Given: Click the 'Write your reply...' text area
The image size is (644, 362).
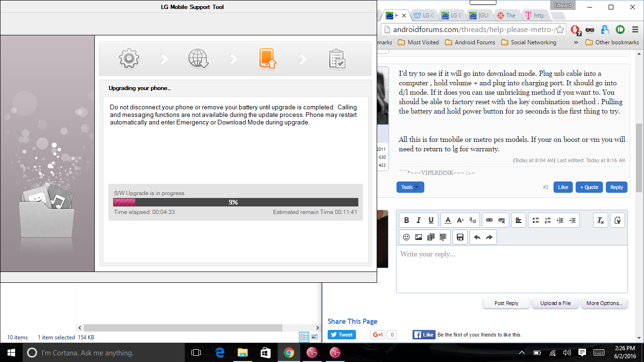Looking at the screenshot, I should click(x=512, y=269).
